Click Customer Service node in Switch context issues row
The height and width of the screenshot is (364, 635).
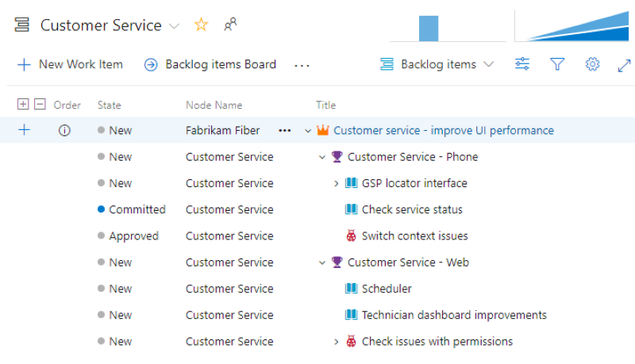coord(229,236)
